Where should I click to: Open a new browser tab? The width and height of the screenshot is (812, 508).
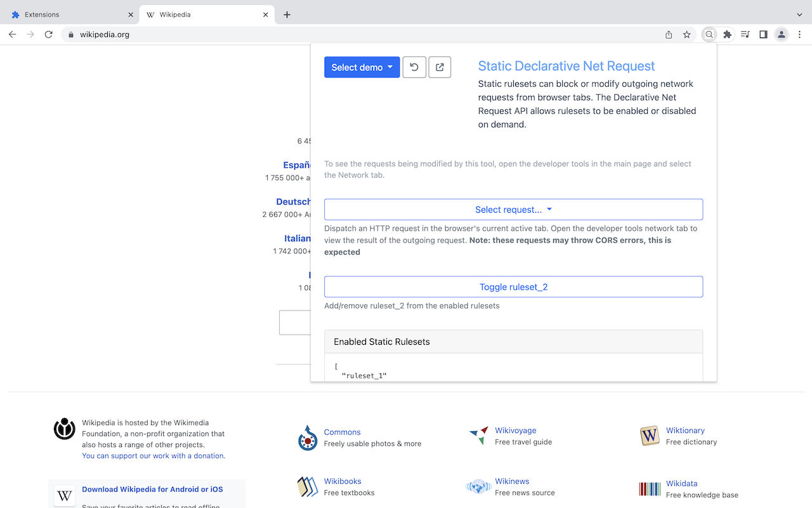pos(286,14)
